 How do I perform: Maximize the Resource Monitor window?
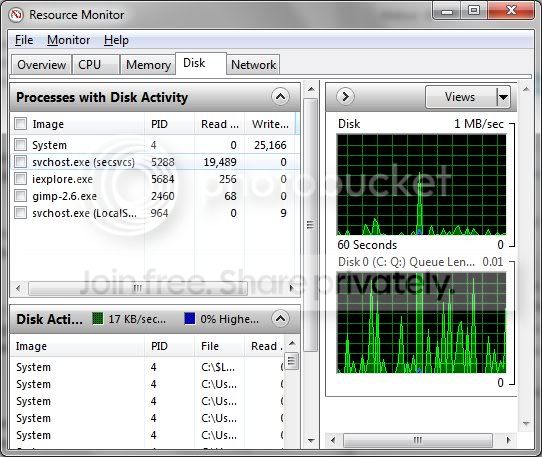pyautogui.click(x=474, y=11)
